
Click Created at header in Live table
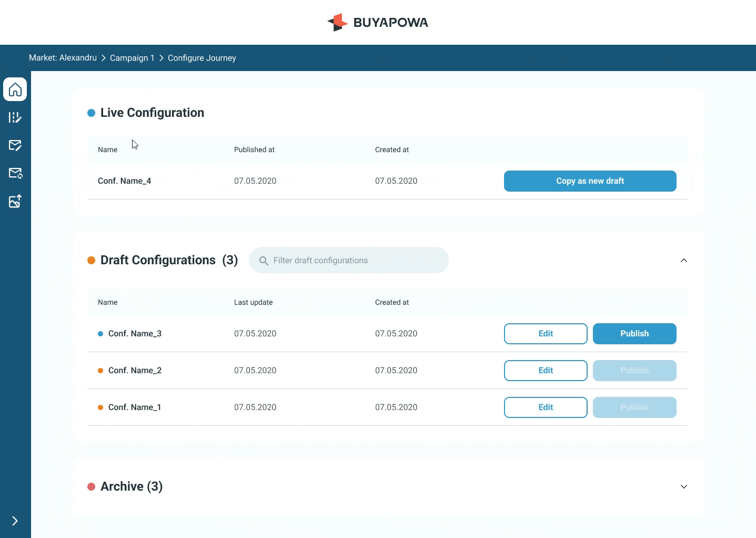pos(392,150)
